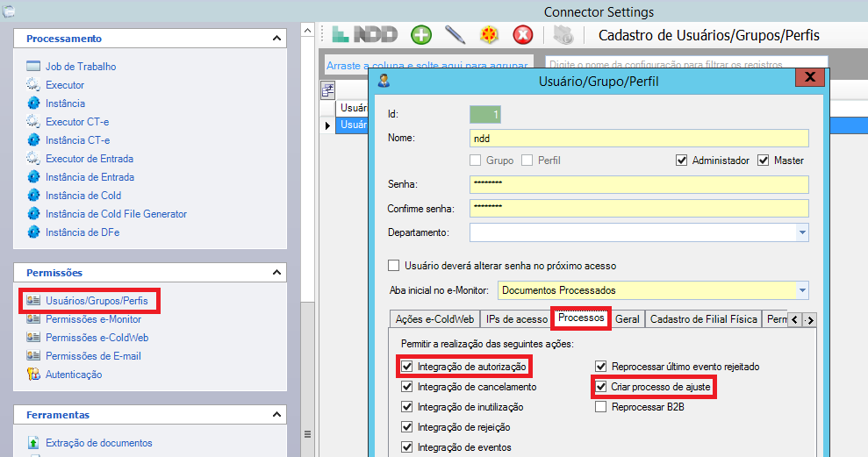This screenshot has height=457, width=868.
Task: Click the Executor CT-e gear icon
Action: click(33, 121)
